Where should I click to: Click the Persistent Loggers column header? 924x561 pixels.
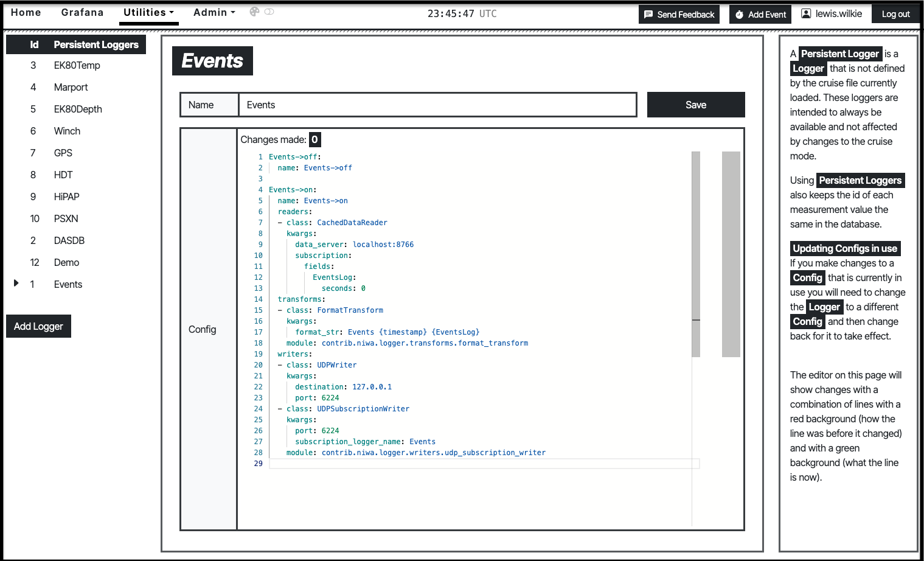coord(96,44)
